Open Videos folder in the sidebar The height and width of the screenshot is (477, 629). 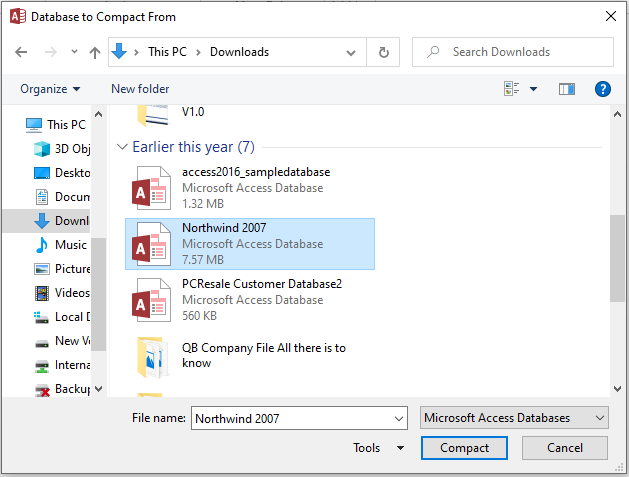(62, 293)
